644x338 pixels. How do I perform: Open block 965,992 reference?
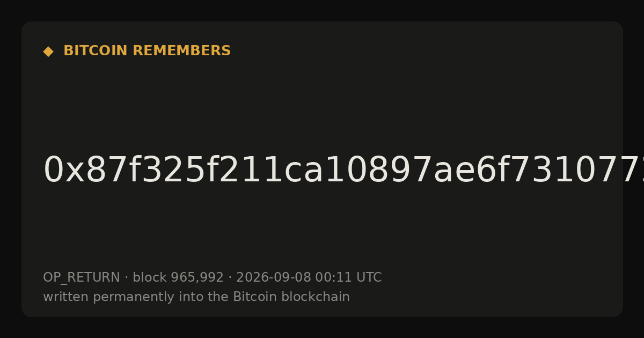click(178, 278)
